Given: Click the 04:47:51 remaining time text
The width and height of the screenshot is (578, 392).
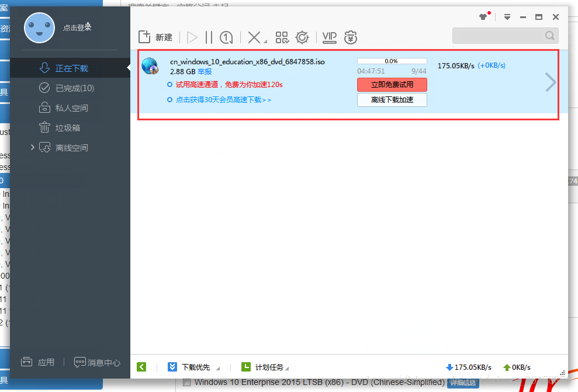Looking at the screenshot, I should pos(371,71).
